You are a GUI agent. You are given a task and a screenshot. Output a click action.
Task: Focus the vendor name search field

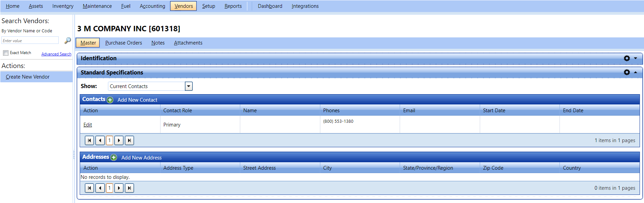(x=30, y=40)
